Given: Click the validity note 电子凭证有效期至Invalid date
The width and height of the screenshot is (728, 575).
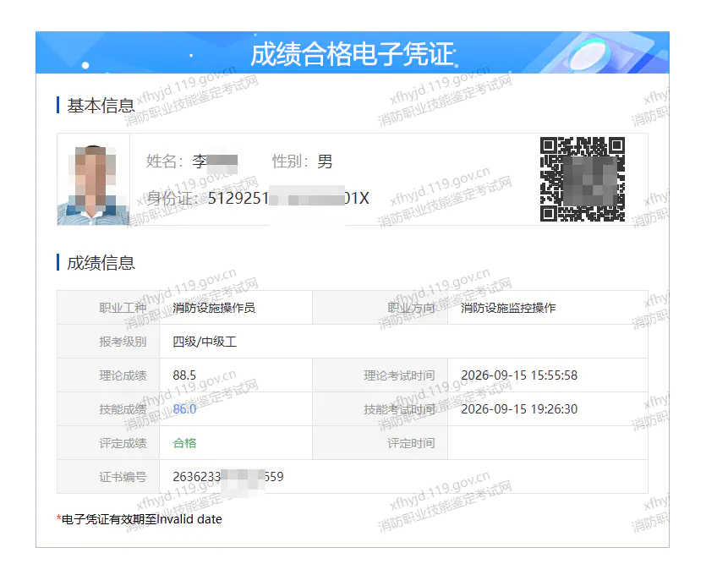Looking at the screenshot, I should [x=141, y=519].
